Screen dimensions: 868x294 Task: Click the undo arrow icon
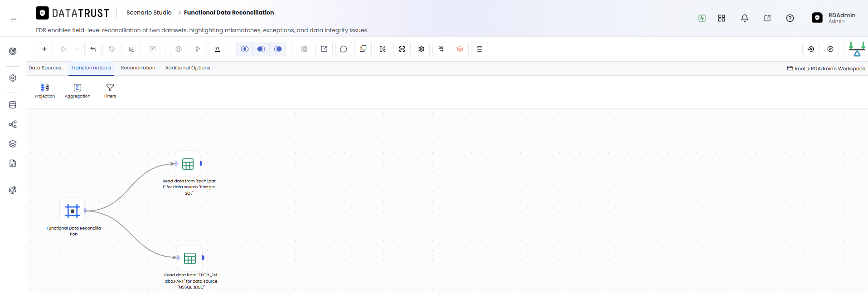tap(93, 49)
